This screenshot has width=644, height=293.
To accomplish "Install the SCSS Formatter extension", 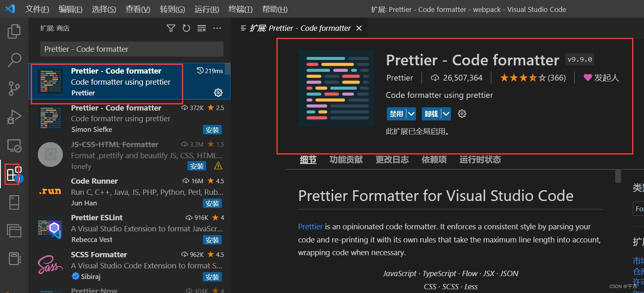I will tap(212, 277).
